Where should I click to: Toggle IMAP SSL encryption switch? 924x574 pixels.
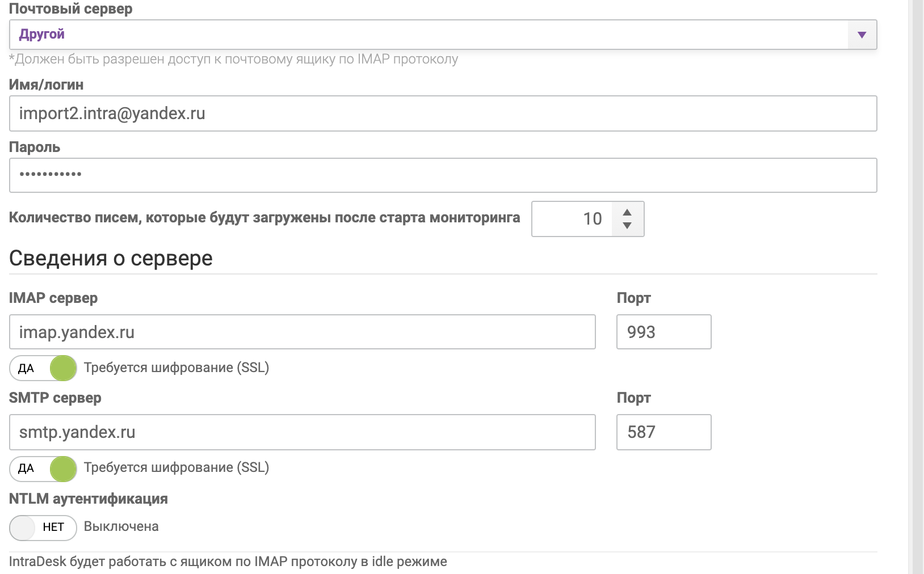(x=43, y=368)
